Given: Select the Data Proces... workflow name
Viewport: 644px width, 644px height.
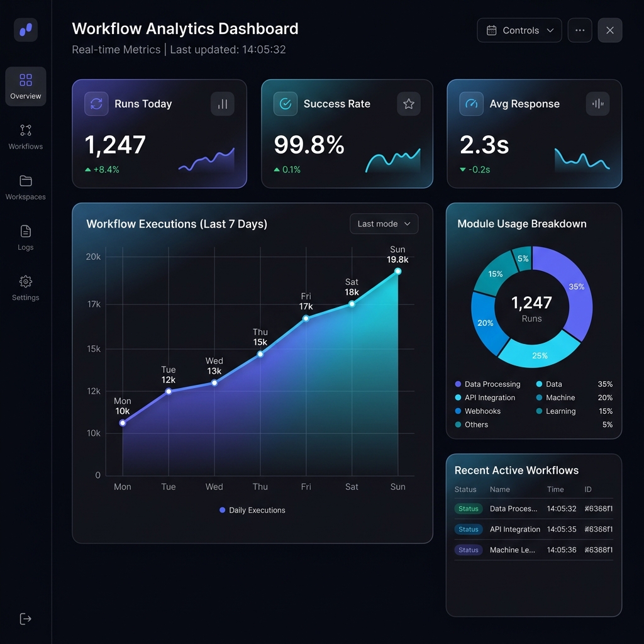Looking at the screenshot, I should point(513,508).
